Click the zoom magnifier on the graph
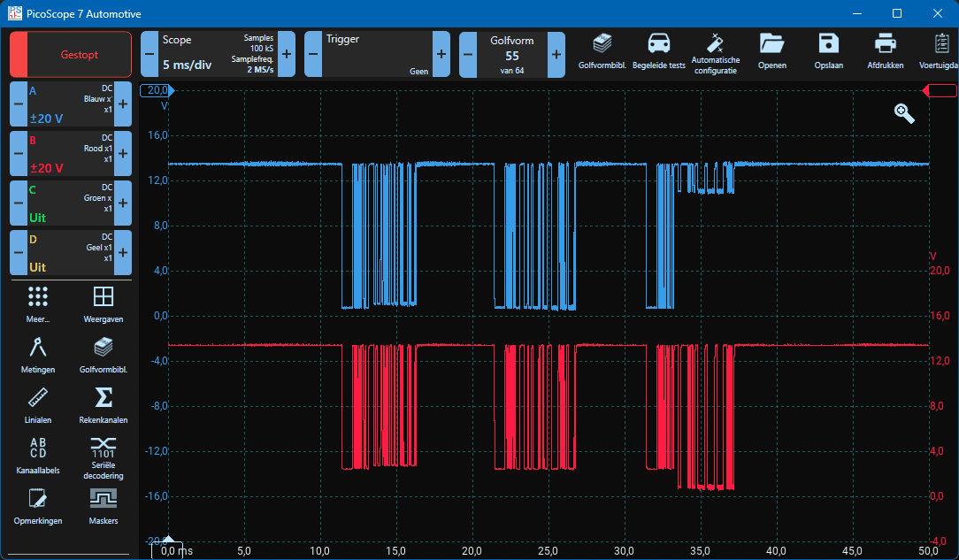The width and height of the screenshot is (959, 560). [x=903, y=112]
